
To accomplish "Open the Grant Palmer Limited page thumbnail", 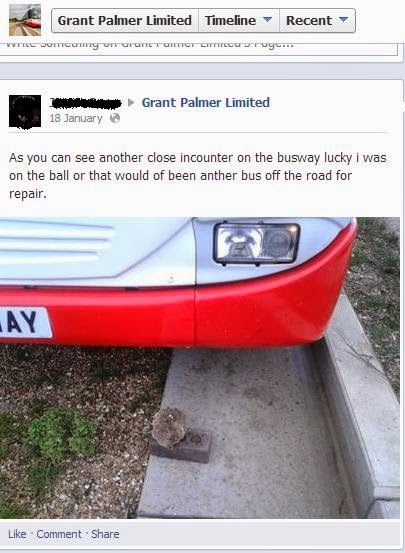I will 25,20.
